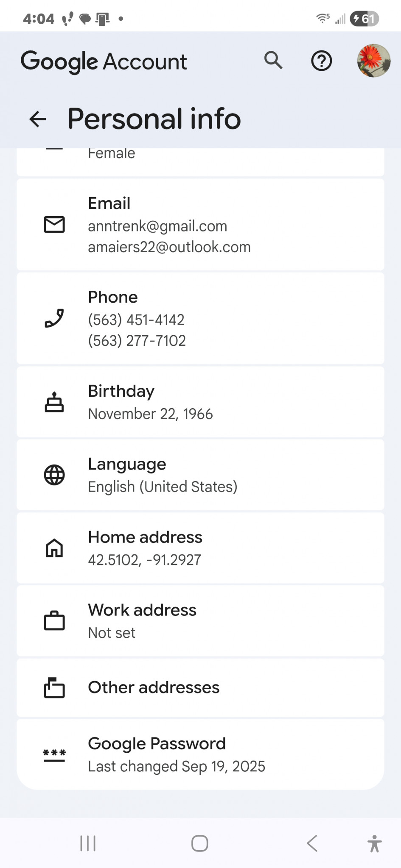The width and height of the screenshot is (401, 868).
Task: Tap the globe Language icon
Action: [x=54, y=475]
